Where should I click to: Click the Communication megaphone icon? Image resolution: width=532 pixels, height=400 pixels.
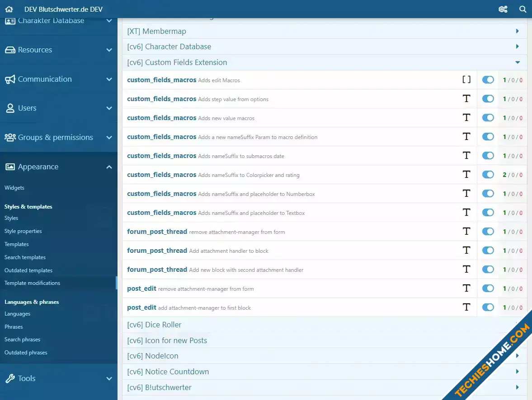(10, 79)
